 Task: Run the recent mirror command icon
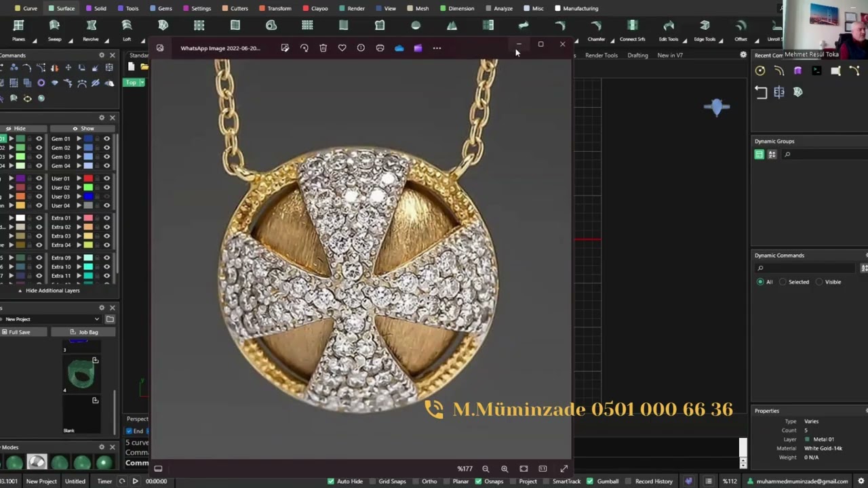(779, 92)
